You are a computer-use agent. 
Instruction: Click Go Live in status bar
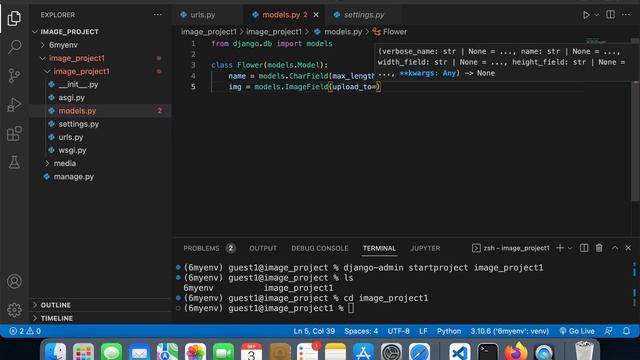pyautogui.click(x=577, y=331)
